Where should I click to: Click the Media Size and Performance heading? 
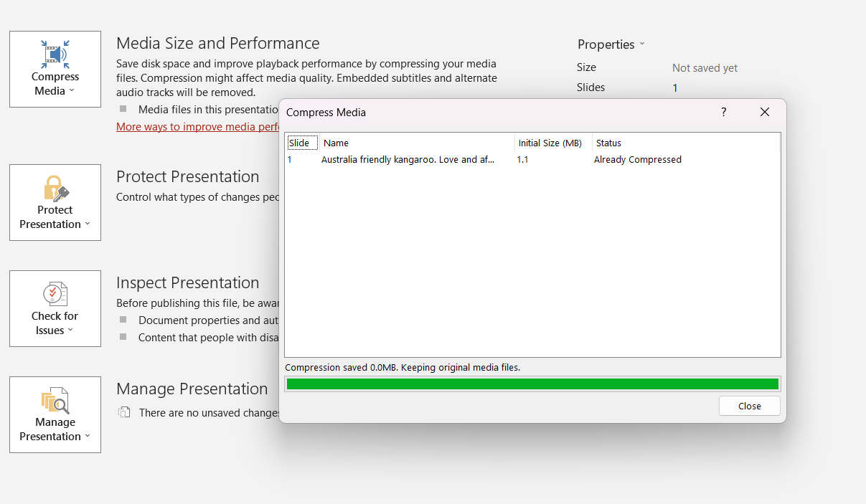[x=218, y=43]
